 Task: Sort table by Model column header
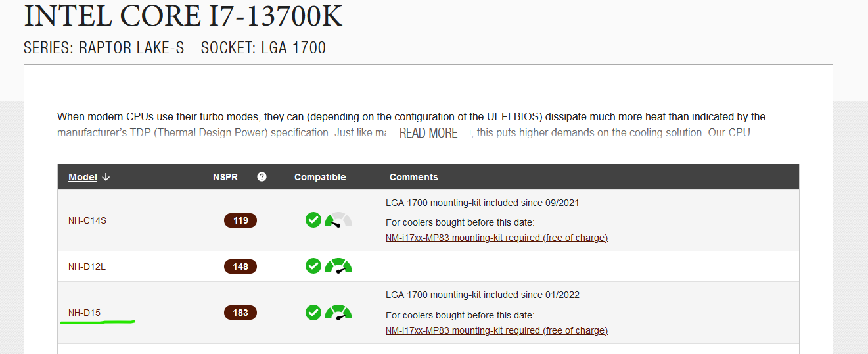[x=83, y=177]
